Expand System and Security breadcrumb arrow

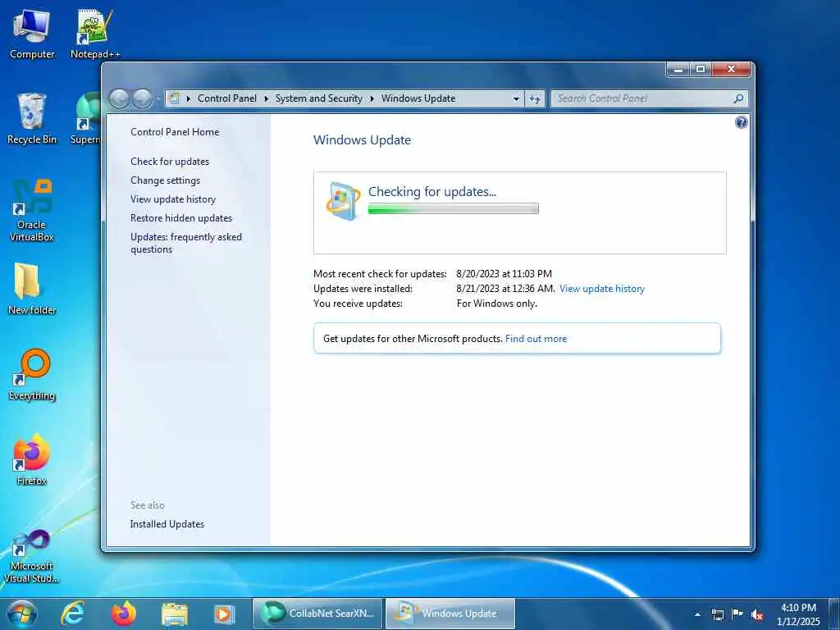372,98
